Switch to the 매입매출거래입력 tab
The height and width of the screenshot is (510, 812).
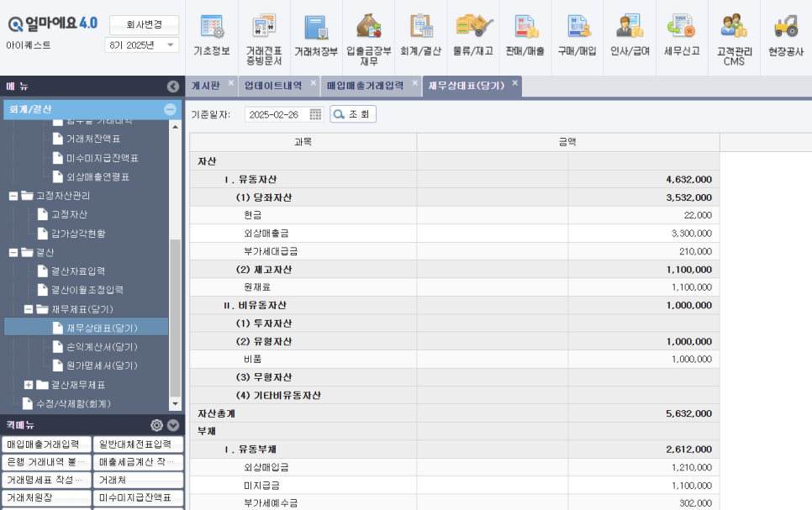(365, 86)
